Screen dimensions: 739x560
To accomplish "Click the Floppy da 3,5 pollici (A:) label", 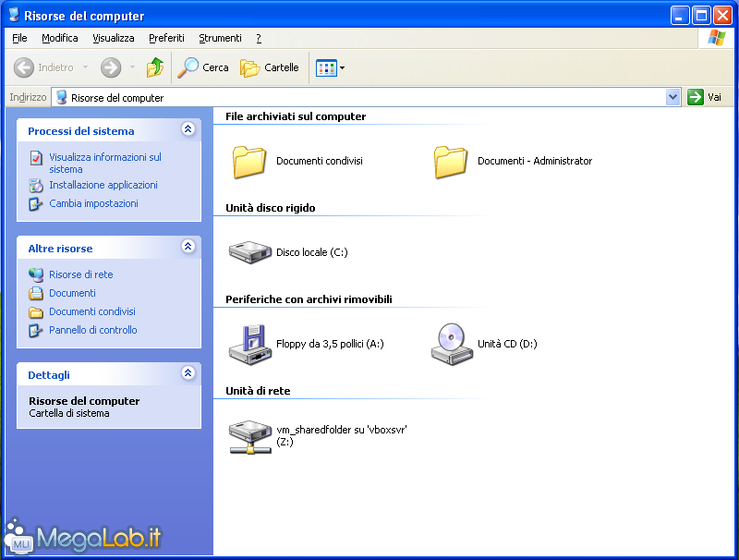I will point(330,344).
